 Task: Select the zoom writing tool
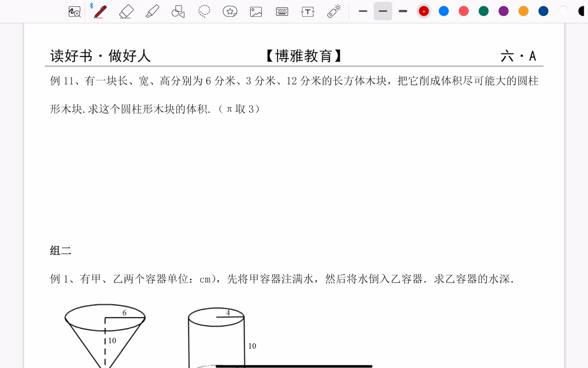point(74,11)
